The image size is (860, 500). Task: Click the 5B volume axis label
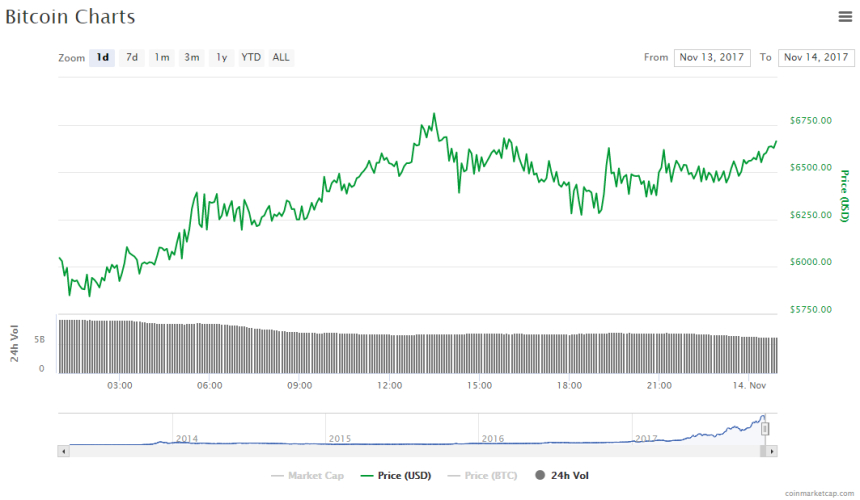[x=39, y=340]
